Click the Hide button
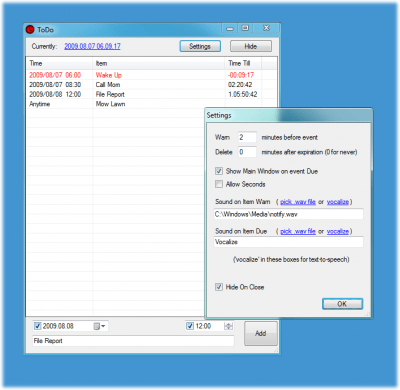 click(251, 46)
